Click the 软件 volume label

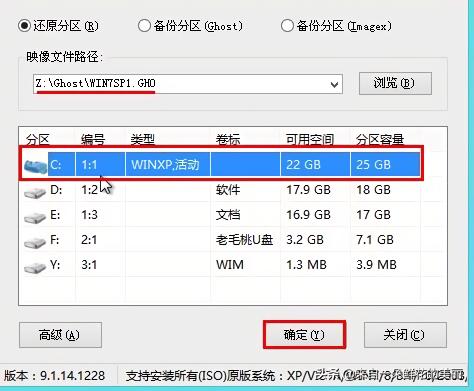pyautogui.click(x=228, y=190)
